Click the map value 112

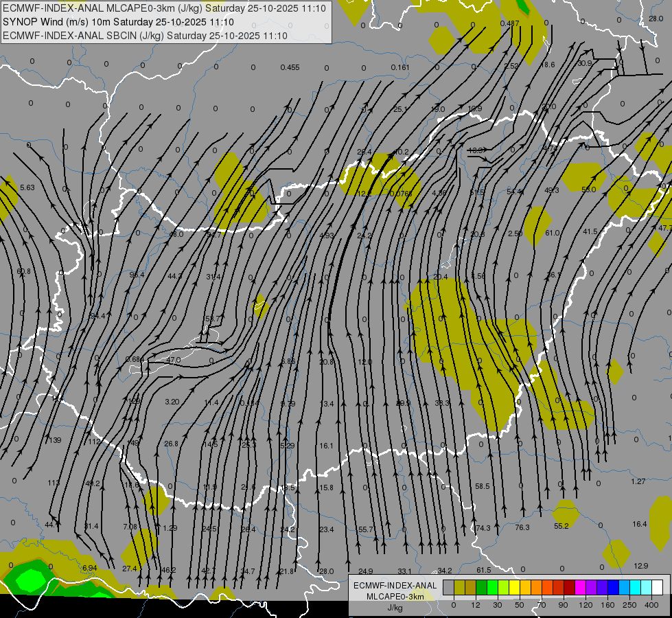[94, 442]
